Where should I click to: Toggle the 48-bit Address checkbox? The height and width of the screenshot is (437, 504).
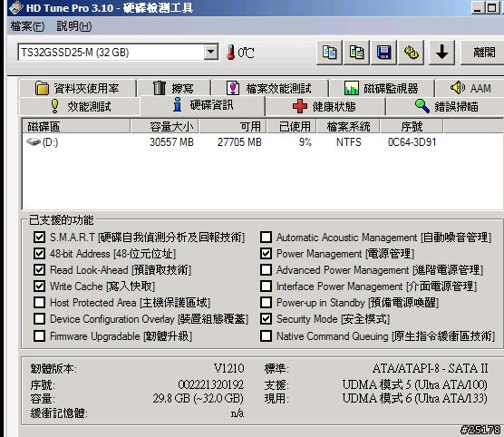click(x=39, y=254)
